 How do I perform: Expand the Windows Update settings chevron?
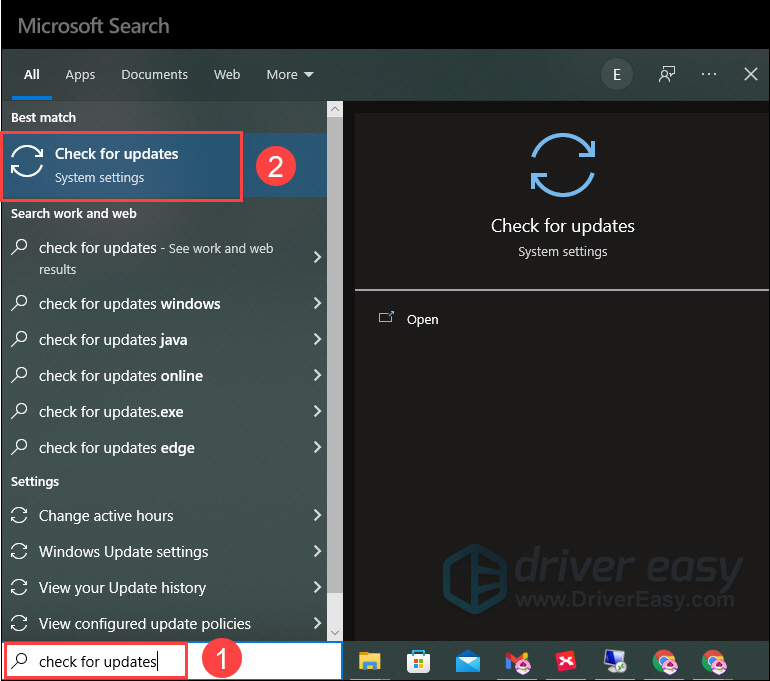point(317,552)
